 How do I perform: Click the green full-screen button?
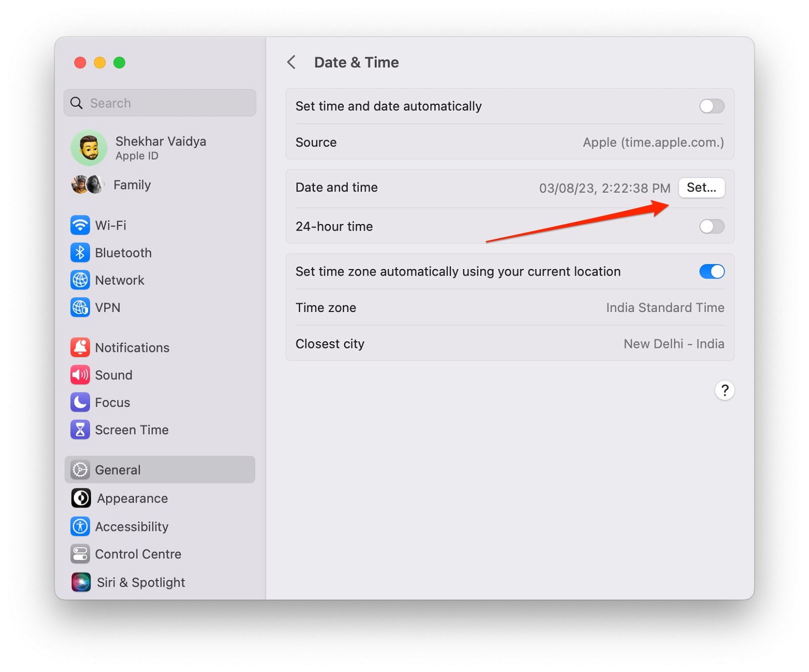(119, 62)
